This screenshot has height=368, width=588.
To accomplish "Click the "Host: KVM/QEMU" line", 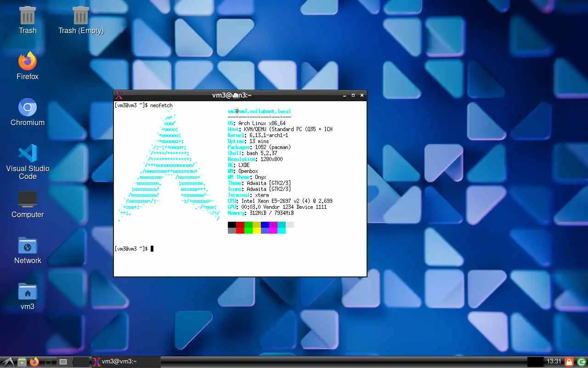I will point(280,129).
